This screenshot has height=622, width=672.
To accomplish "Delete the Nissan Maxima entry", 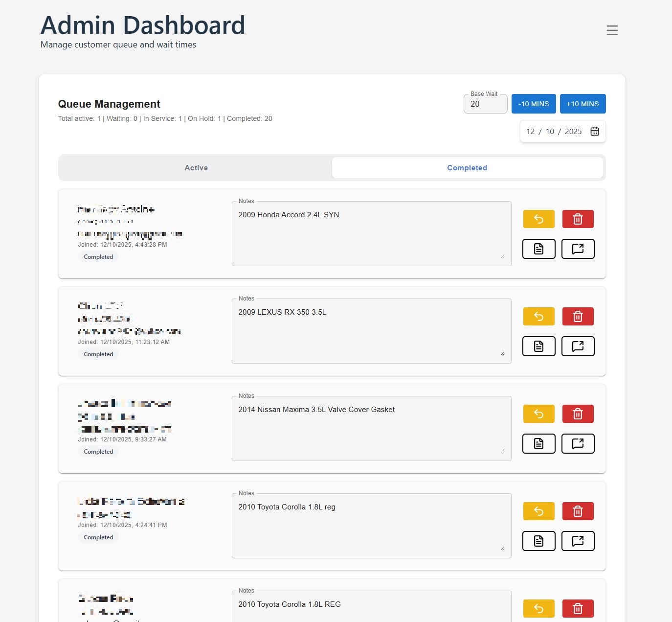I will 578,414.
